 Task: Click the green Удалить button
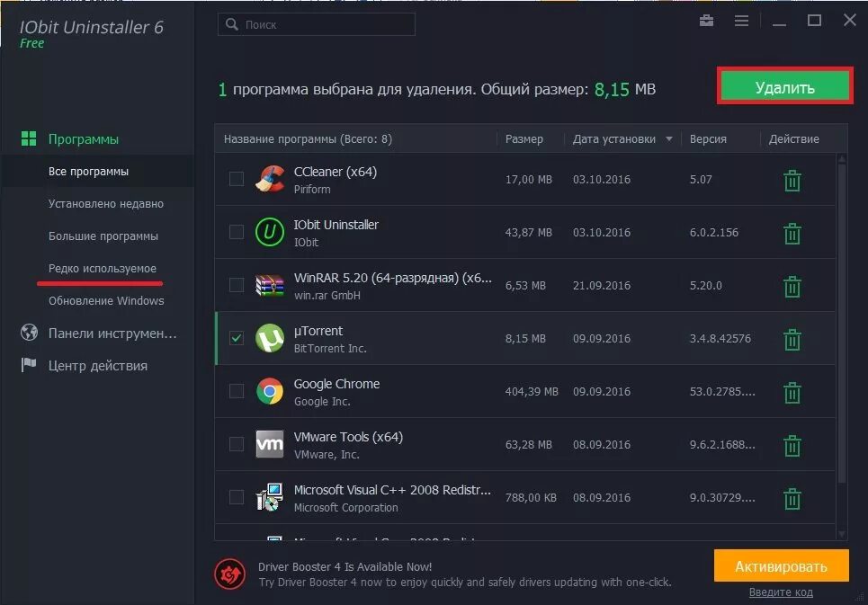click(x=785, y=86)
